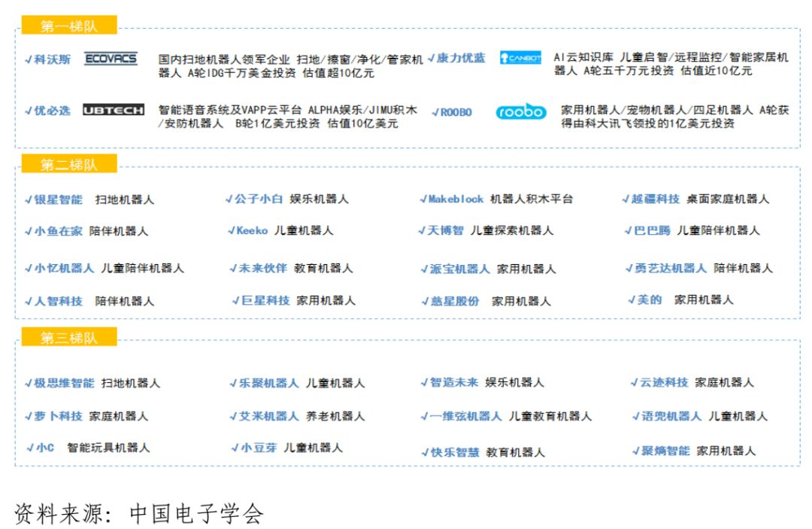Click company name 聚熵智能
The width and height of the screenshot is (812, 529).
[x=665, y=451]
